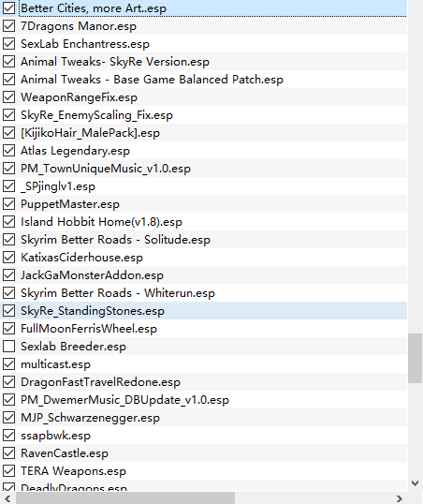Image resolution: width=423 pixels, height=504 pixels.
Task: Toggle PM_TownUniqueMusic_v1.0.esp checkbox
Action: coord(8,168)
